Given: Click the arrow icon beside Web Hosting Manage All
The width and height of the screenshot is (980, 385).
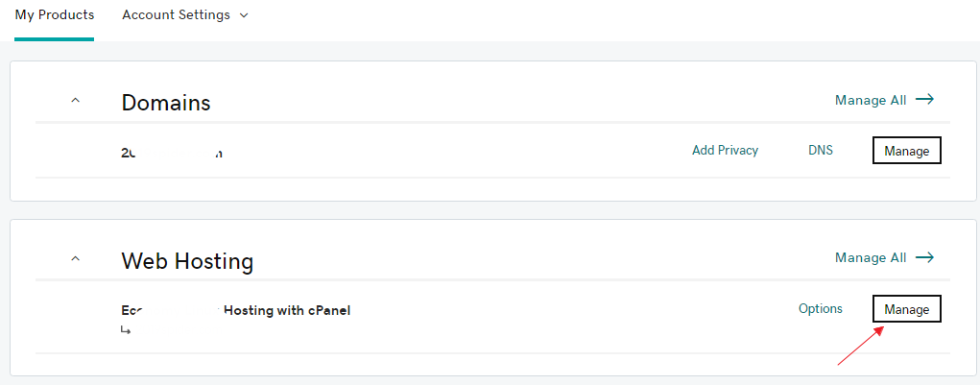Looking at the screenshot, I should (925, 257).
